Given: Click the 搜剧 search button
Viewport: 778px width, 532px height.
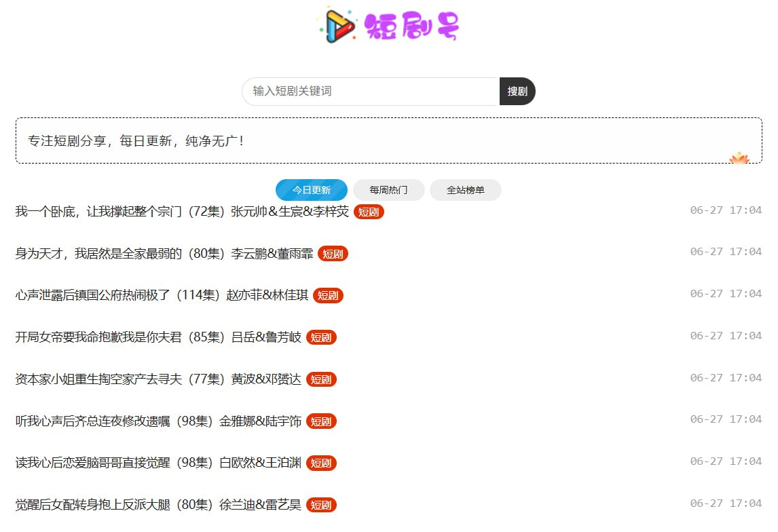Looking at the screenshot, I should pos(517,91).
